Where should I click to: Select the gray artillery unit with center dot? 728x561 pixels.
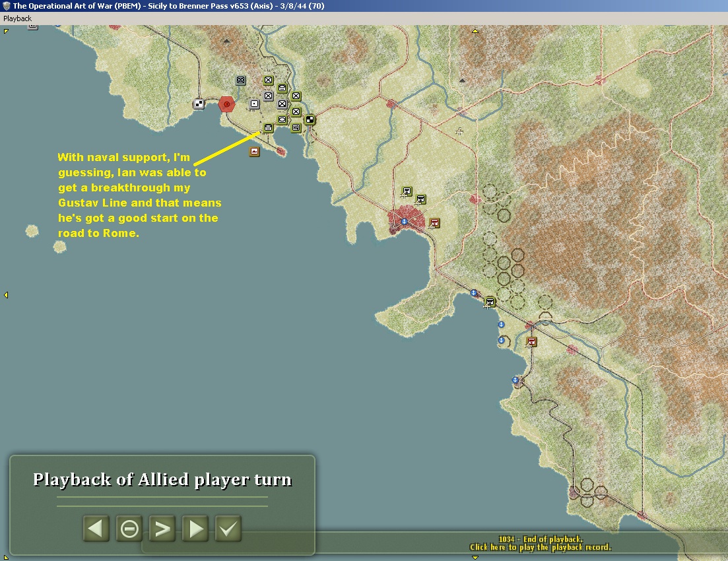(x=254, y=104)
